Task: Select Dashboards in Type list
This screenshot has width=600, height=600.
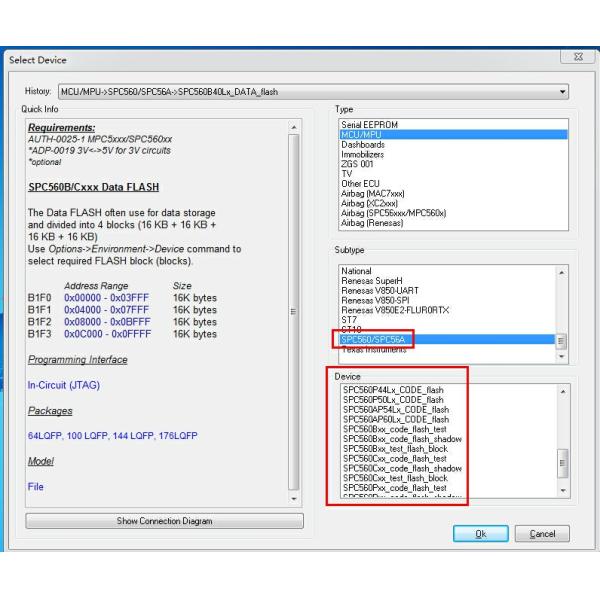Action: tap(453, 145)
